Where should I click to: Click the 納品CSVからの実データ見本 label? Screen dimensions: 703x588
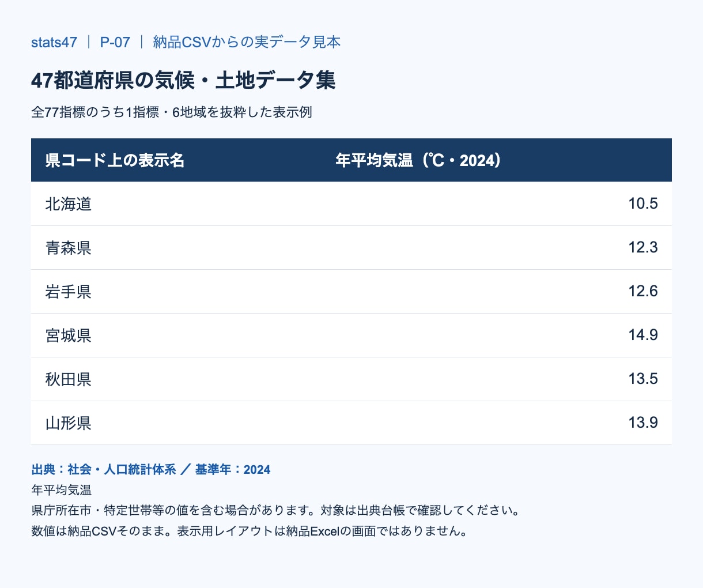click(x=247, y=42)
